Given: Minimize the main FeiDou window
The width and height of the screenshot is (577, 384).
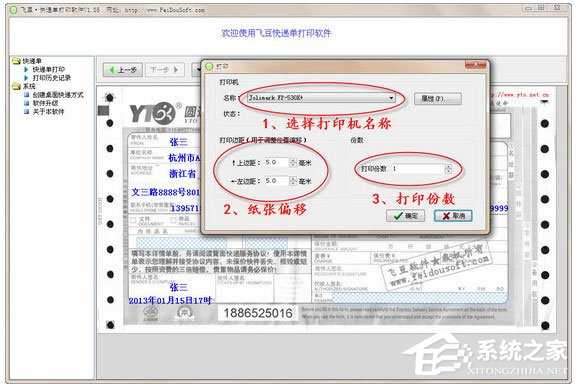Looking at the screenshot, I should tap(529, 8).
